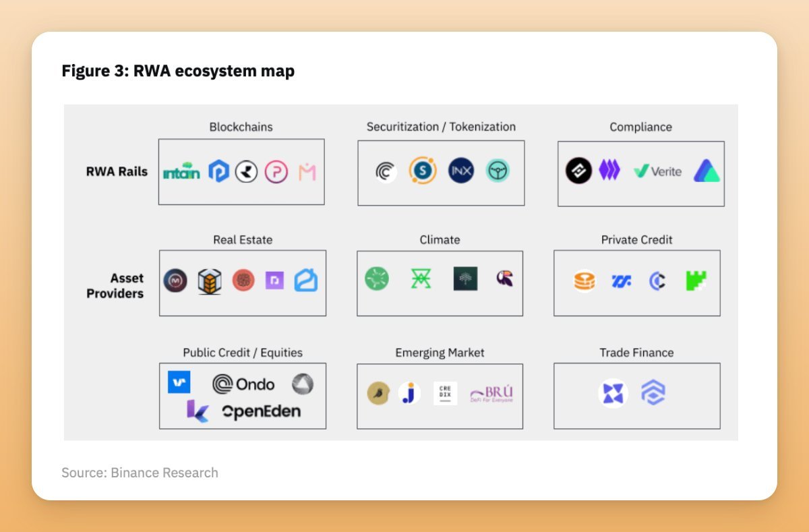Click the blue house outline logo in Real Estate
Screen dimensions: 809x532
click(x=305, y=280)
